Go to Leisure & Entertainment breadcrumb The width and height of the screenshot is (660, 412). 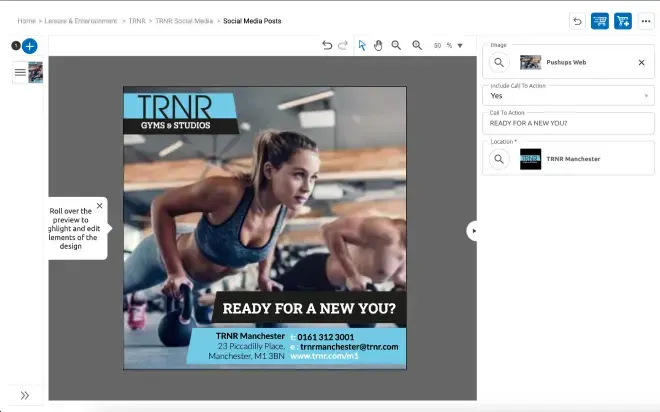81,21
